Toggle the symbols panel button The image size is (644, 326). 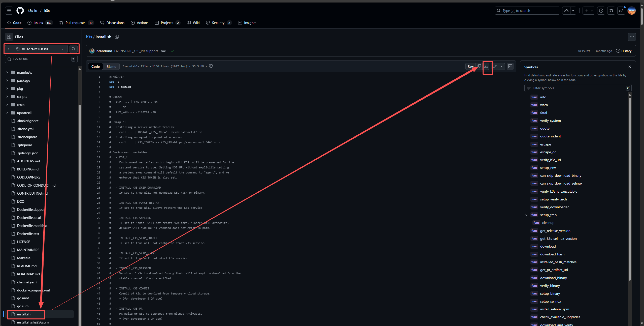(510, 66)
